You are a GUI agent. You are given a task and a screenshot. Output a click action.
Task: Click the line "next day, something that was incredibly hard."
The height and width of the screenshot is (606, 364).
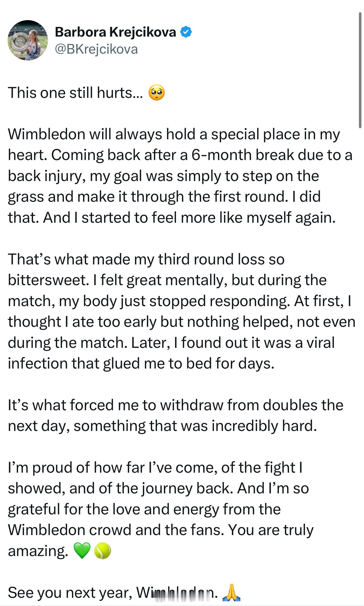pos(162,426)
